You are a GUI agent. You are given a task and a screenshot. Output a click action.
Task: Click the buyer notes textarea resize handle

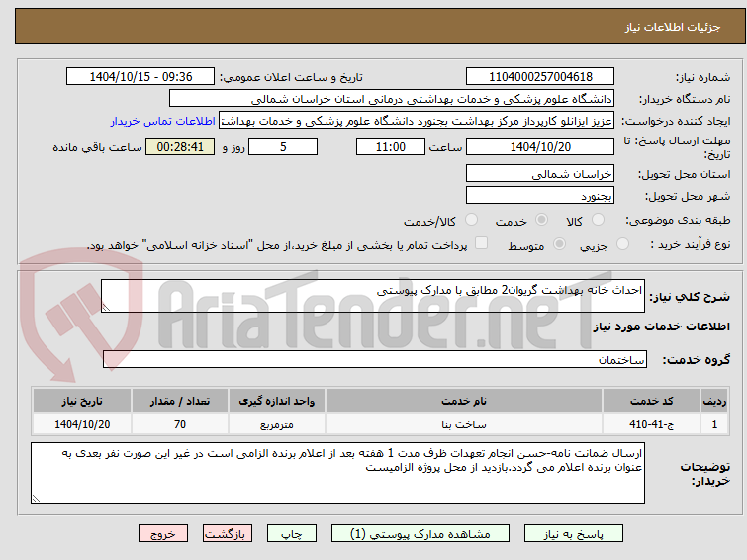[36, 498]
